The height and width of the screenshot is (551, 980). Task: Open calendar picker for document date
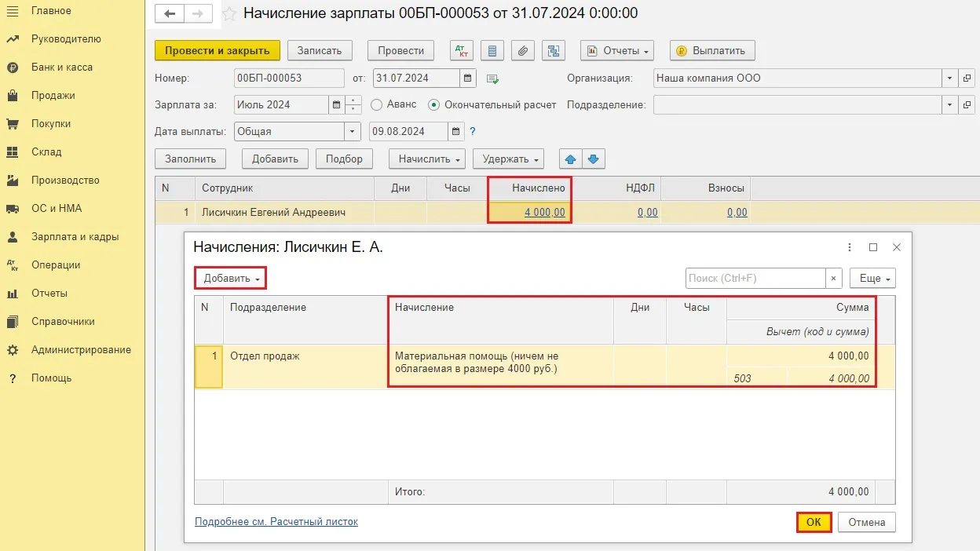tap(468, 78)
